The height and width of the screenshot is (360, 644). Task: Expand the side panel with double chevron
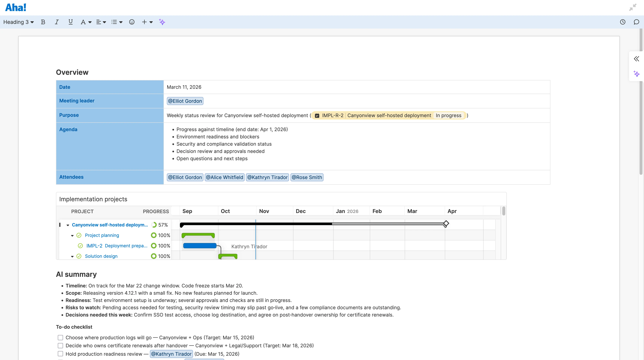click(x=637, y=59)
